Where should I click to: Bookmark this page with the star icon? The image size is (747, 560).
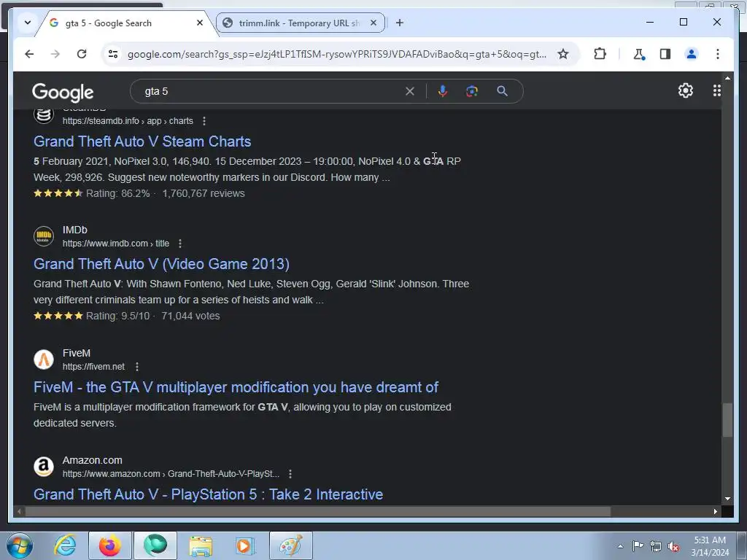pos(563,54)
